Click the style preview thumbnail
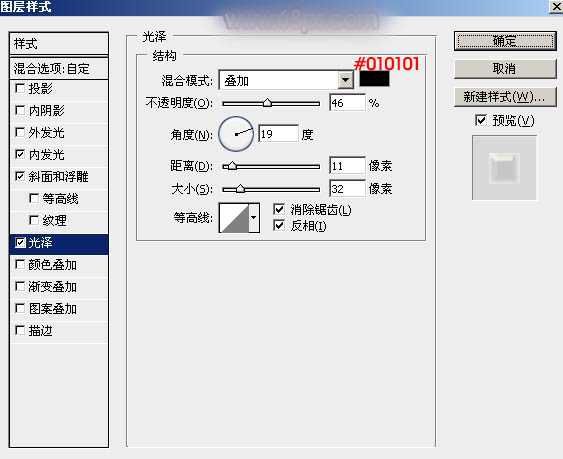The image size is (563, 459). [504, 168]
